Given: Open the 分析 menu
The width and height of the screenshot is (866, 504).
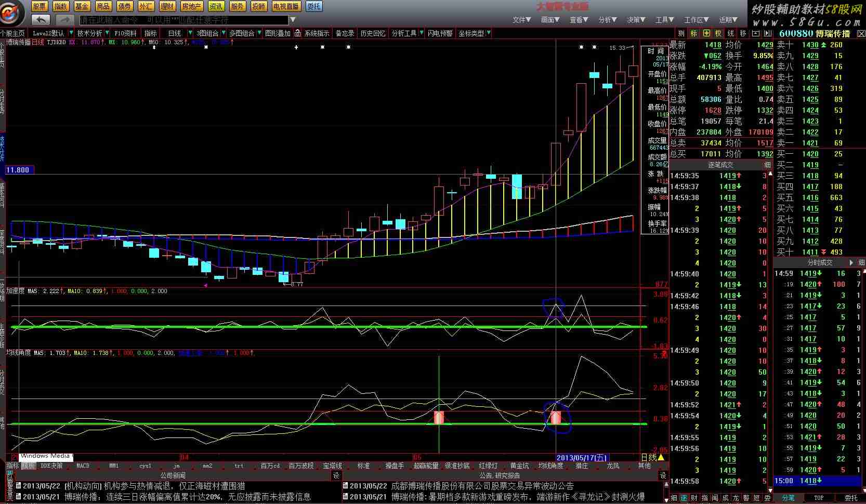Looking at the screenshot, I should pyautogui.click(x=607, y=20).
